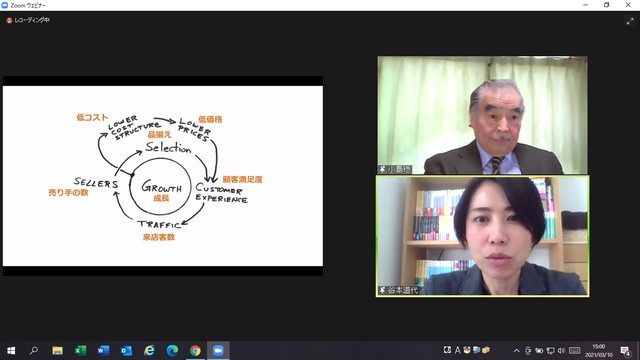Click the name label 小島 on the upper video

coord(399,169)
